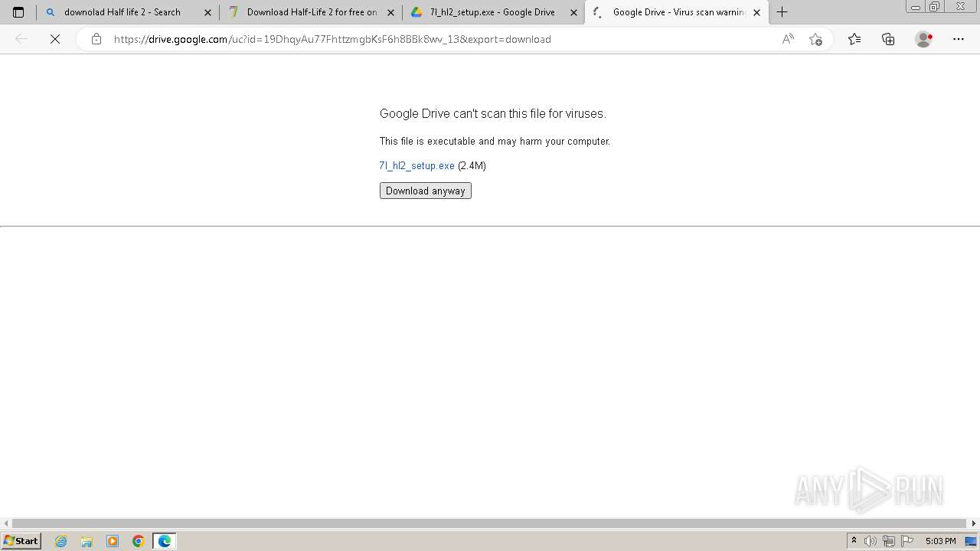Image resolution: width=980 pixels, height=551 pixels.
Task: Open a new tab with plus button
Action: tap(782, 12)
